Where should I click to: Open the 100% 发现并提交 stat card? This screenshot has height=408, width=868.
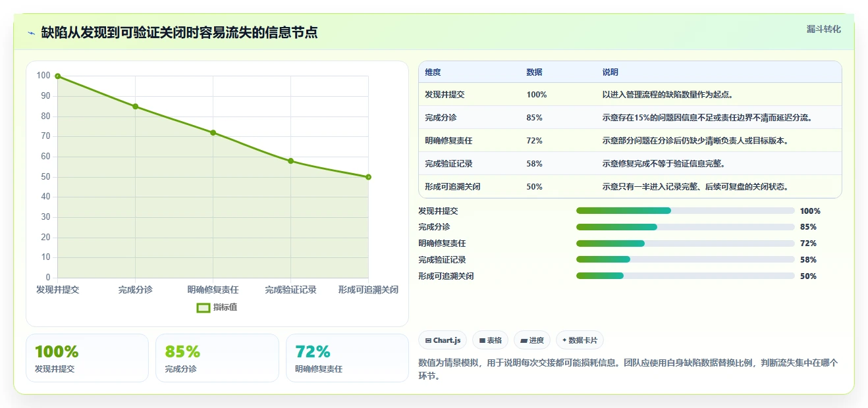pos(87,358)
